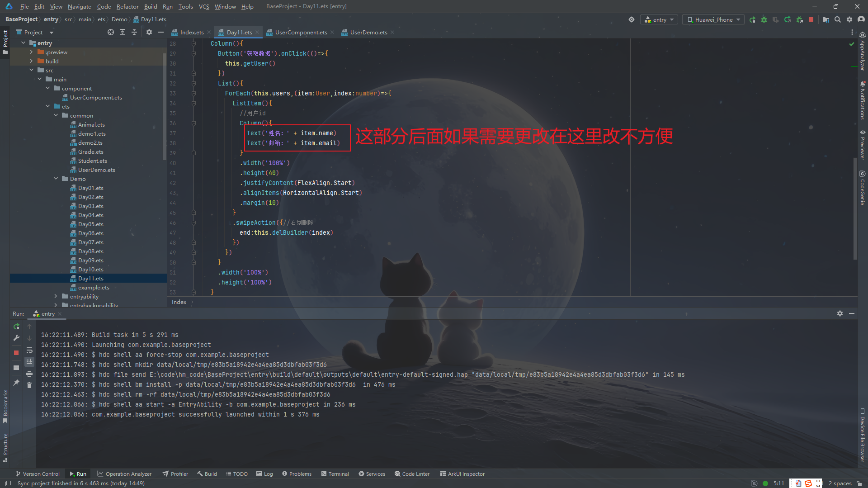Click the target locate icon beside entry dropdown
The image size is (868, 488).
(x=632, y=19)
